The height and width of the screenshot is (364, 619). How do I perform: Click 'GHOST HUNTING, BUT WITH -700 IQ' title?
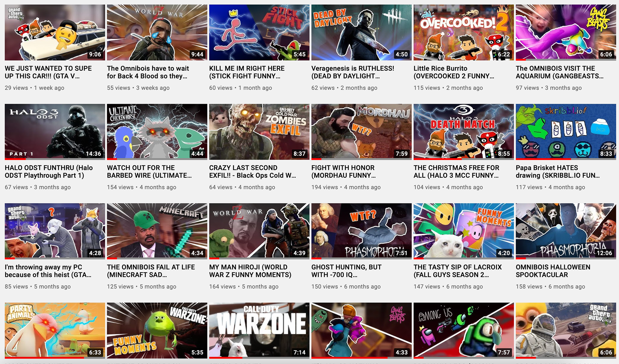[x=347, y=271]
